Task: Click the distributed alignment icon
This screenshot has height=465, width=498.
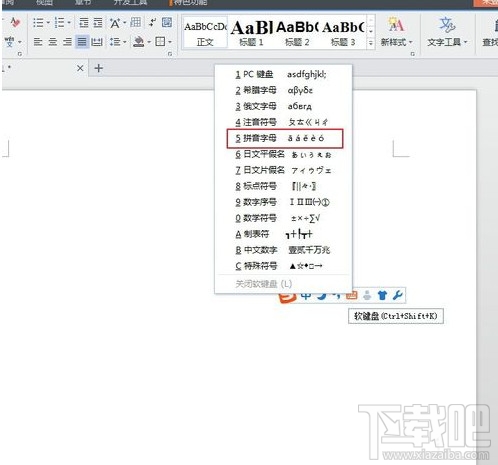Action: [97, 42]
